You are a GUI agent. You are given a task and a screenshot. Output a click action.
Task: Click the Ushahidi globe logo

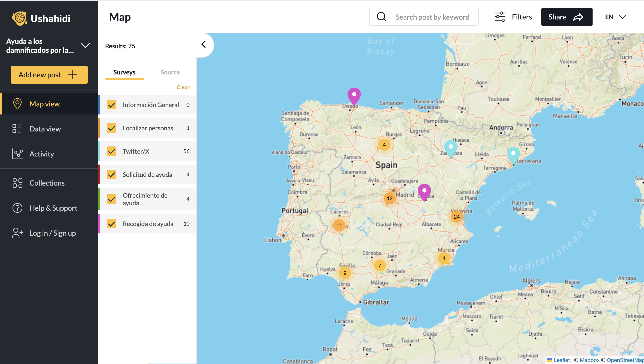tap(19, 18)
